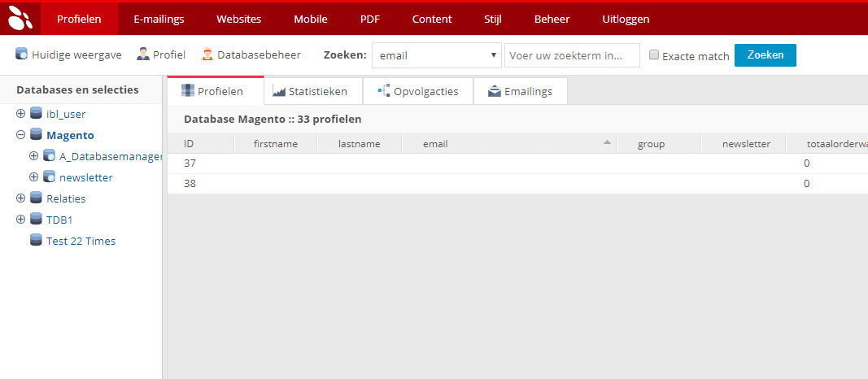Open the email search field dropdown
Viewport: 868px width, 379px height.
[437, 55]
